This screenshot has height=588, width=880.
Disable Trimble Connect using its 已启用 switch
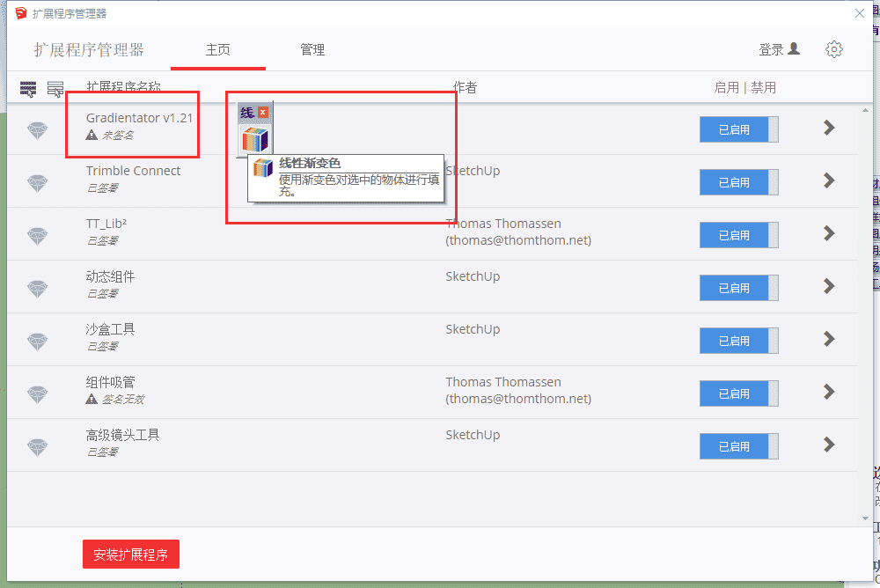[x=738, y=182]
